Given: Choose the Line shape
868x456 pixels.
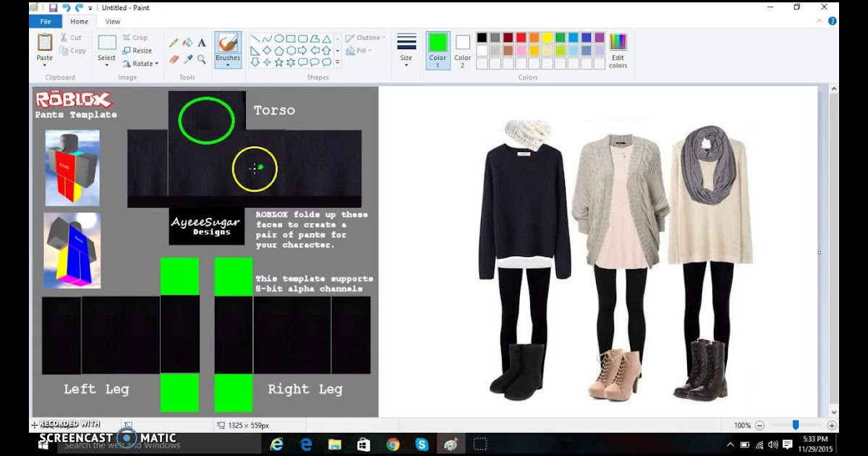Looking at the screenshot, I should tap(255, 38).
